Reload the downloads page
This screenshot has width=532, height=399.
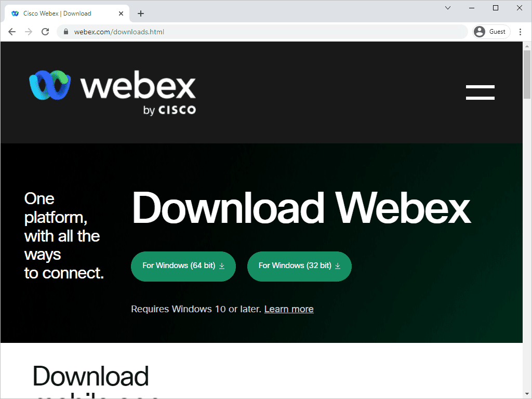[45, 31]
